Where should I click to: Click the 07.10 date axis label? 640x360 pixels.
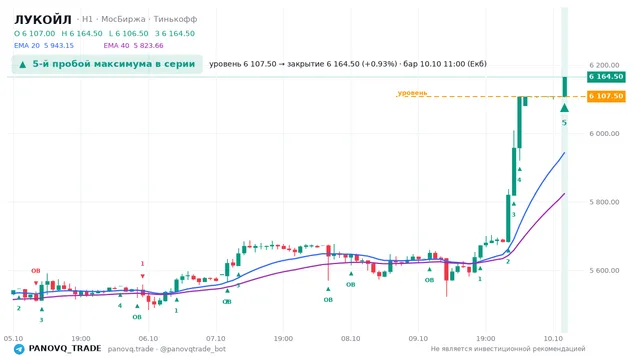216,339
